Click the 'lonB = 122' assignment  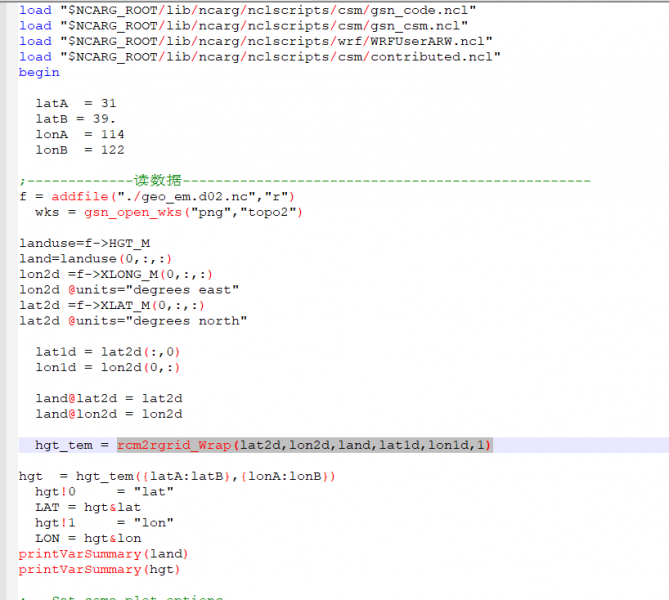pyautogui.click(x=80, y=150)
